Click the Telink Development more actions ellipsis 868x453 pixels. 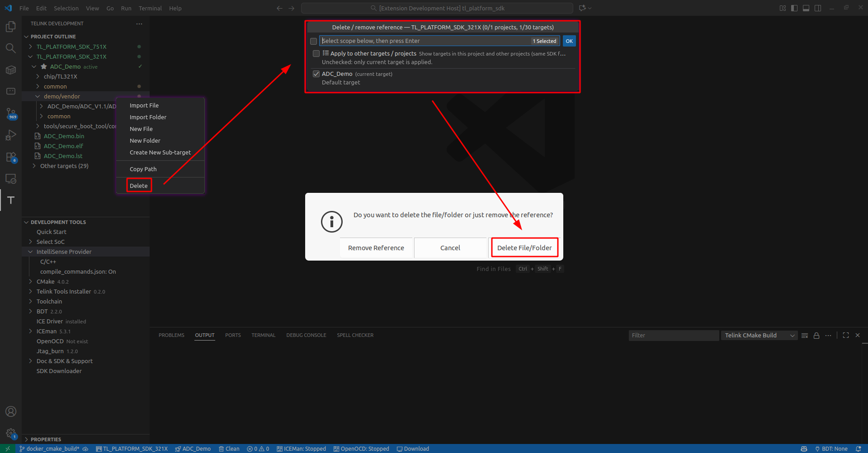(139, 23)
